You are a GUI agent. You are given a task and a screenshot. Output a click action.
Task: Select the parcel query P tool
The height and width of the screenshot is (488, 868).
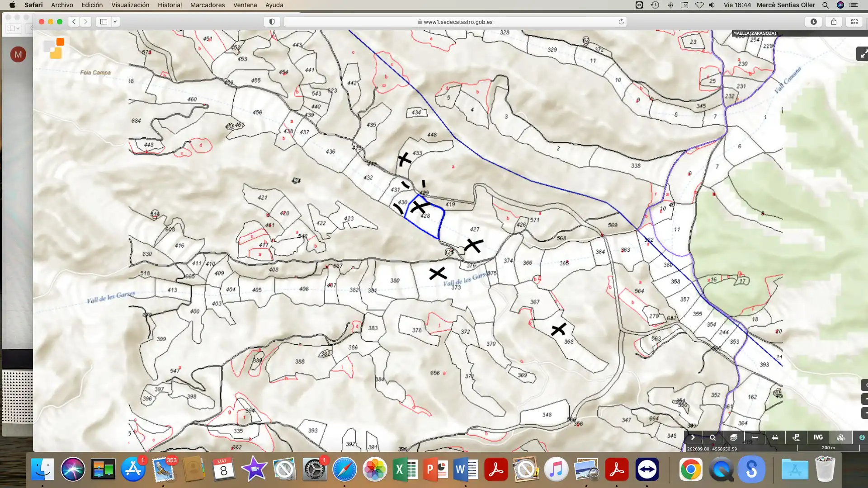[796, 437]
